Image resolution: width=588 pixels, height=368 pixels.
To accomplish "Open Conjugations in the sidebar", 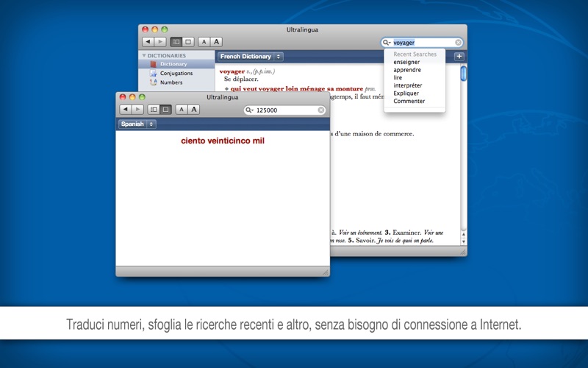I will point(176,73).
